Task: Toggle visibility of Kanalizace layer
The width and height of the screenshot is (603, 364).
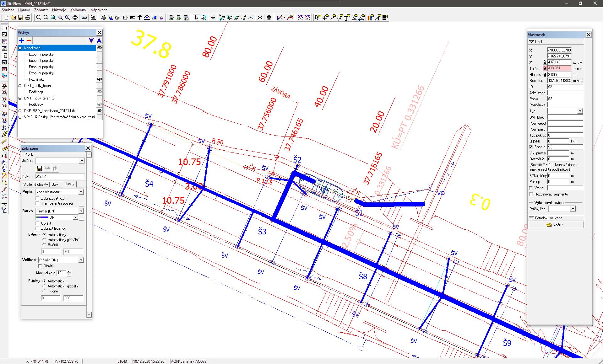Action: (99, 48)
